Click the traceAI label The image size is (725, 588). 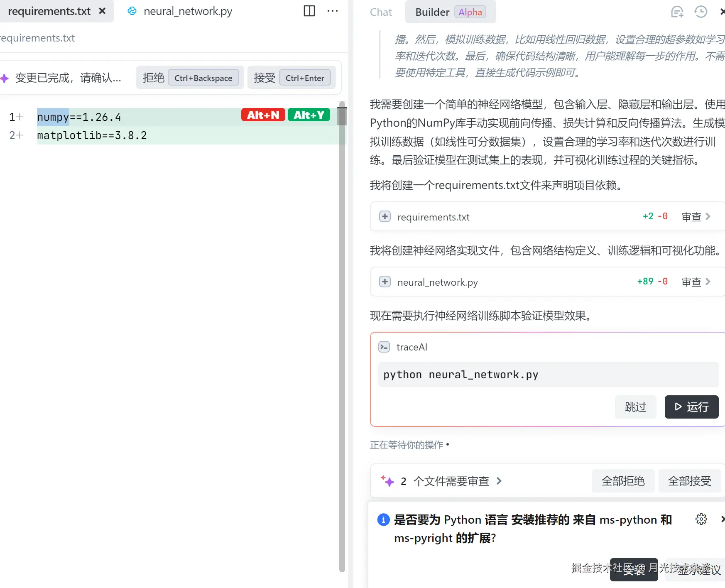pyautogui.click(x=412, y=347)
